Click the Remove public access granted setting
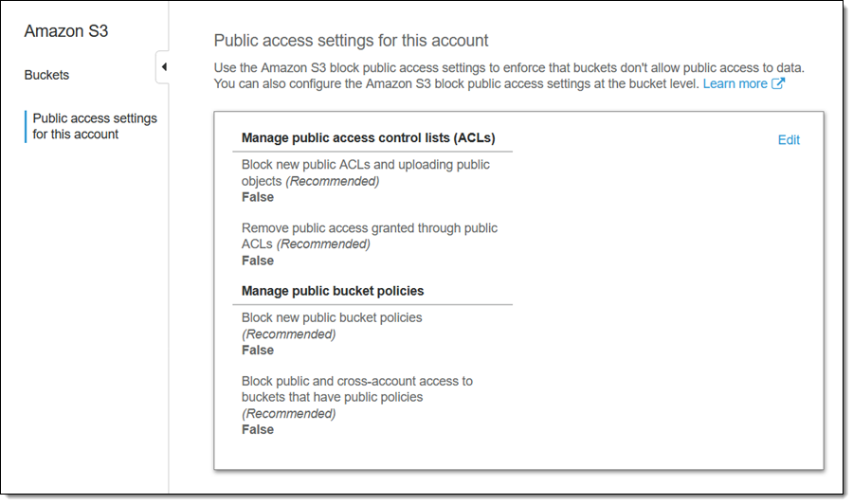 click(369, 236)
